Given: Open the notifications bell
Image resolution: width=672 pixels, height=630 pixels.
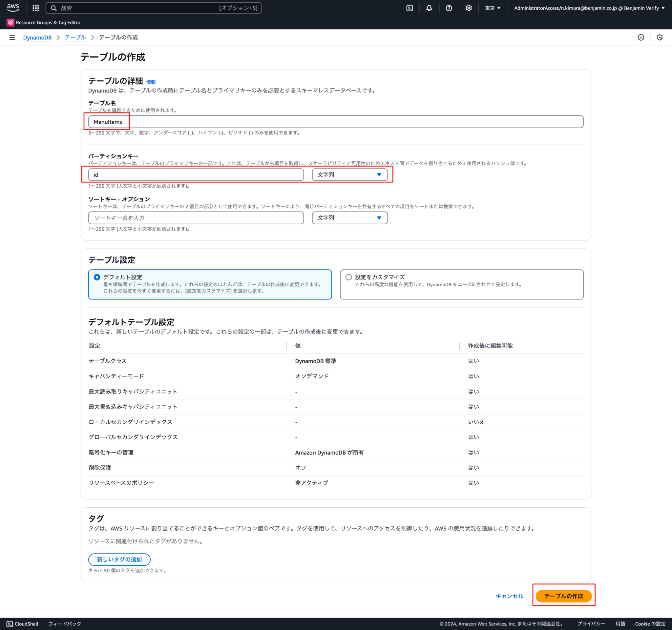Looking at the screenshot, I should tap(429, 8).
